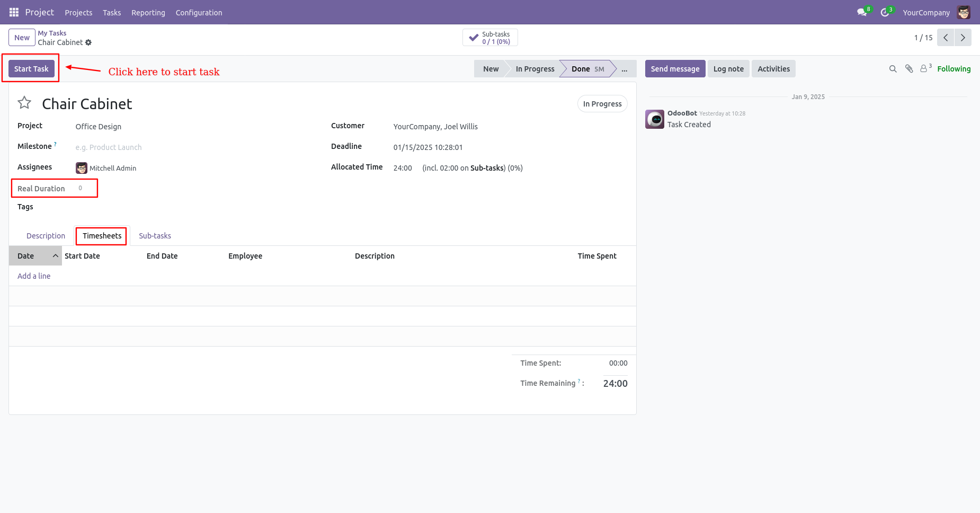This screenshot has height=513, width=980.
Task: Open the Projects menu
Action: 78,13
